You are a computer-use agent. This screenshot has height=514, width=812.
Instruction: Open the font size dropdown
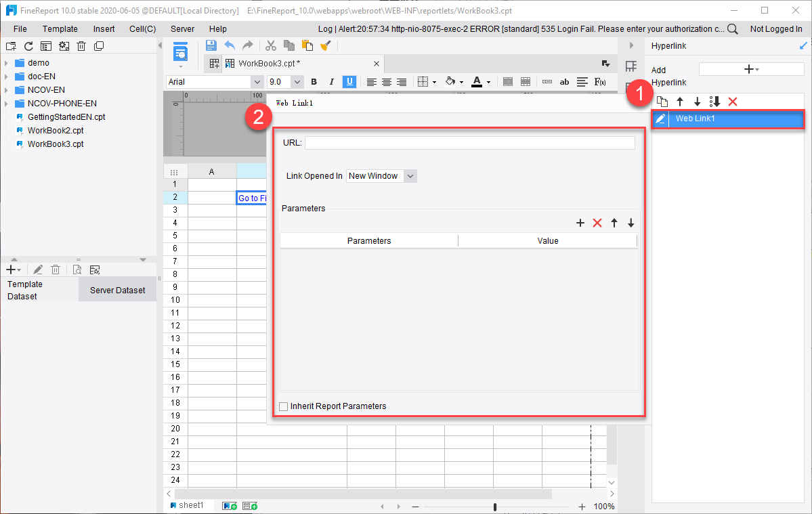297,81
